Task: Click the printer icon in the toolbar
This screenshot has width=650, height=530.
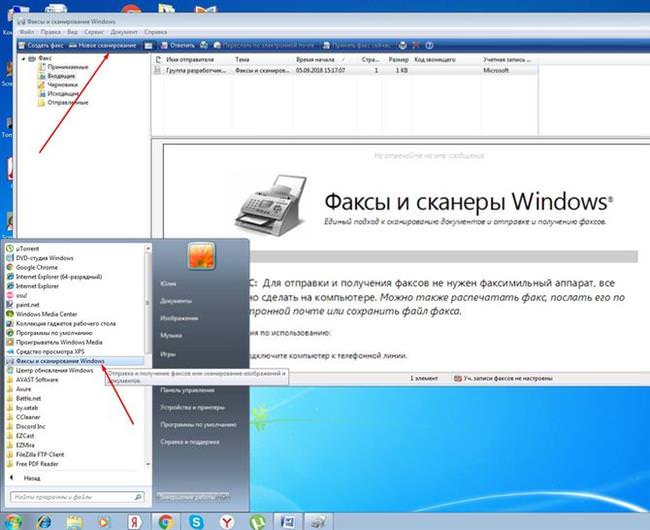Action: coord(403,45)
